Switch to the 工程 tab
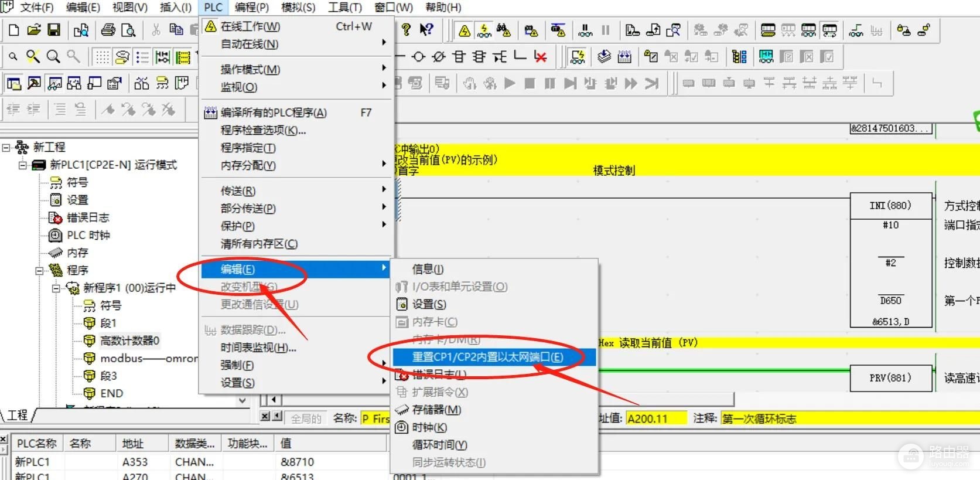 (x=18, y=415)
